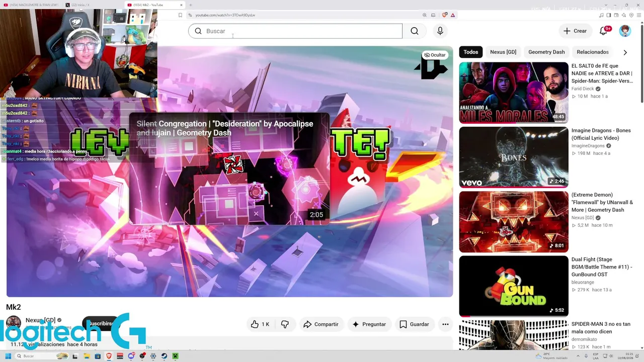
Task: Click the Brave Rewards triangle icon
Action: 453,15
